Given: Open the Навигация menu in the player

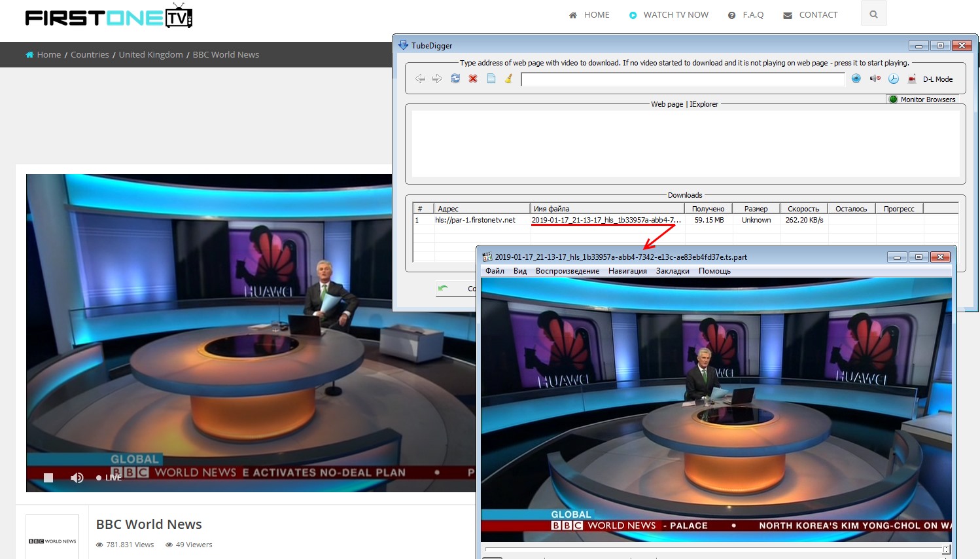Looking at the screenshot, I should [x=627, y=271].
